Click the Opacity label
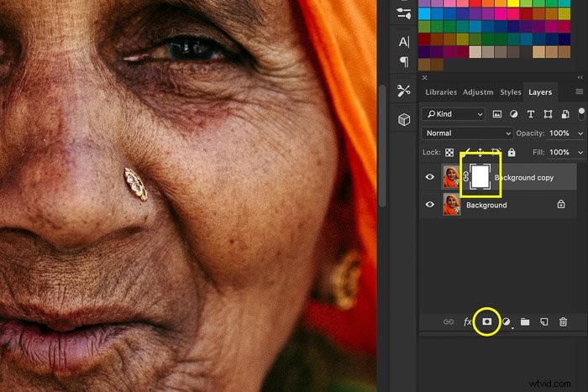This screenshot has height=392, width=588. click(530, 133)
